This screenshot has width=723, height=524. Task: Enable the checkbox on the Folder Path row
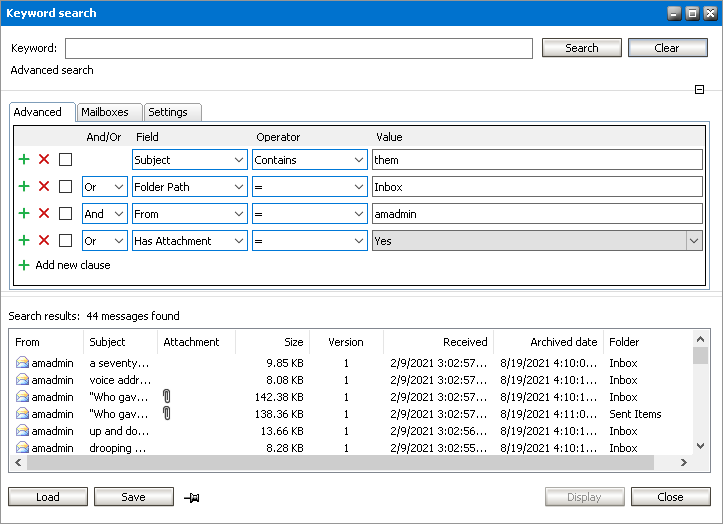(65, 186)
